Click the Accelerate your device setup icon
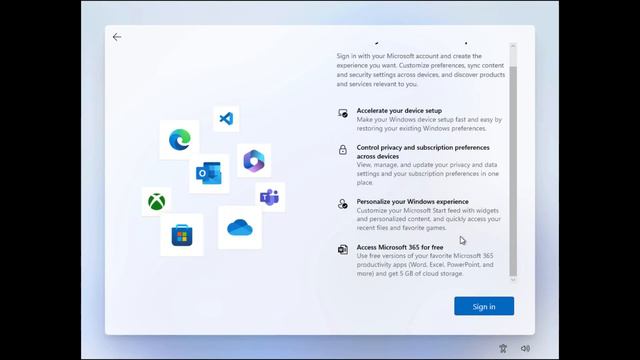The width and height of the screenshot is (640, 360). (x=343, y=113)
